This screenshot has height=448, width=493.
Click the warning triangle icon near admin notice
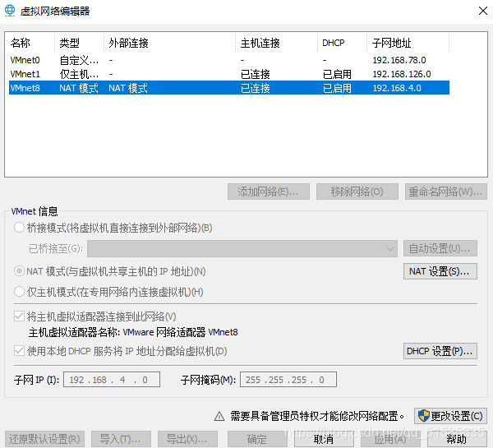click(219, 416)
